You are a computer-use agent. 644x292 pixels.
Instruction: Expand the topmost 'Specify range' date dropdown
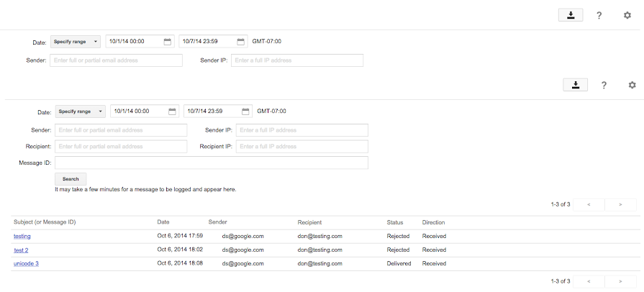tap(76, 42)
